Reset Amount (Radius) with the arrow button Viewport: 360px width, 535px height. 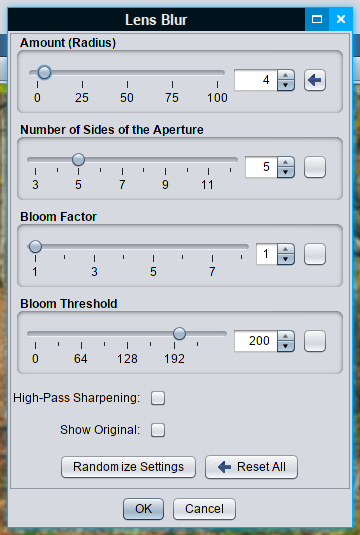(x=315, y=80)
